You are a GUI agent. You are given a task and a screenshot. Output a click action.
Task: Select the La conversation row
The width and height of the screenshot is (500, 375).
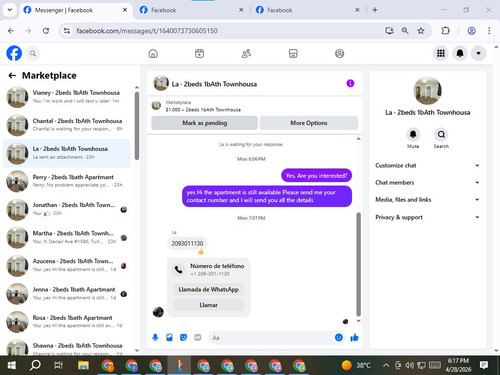point(67,153)
